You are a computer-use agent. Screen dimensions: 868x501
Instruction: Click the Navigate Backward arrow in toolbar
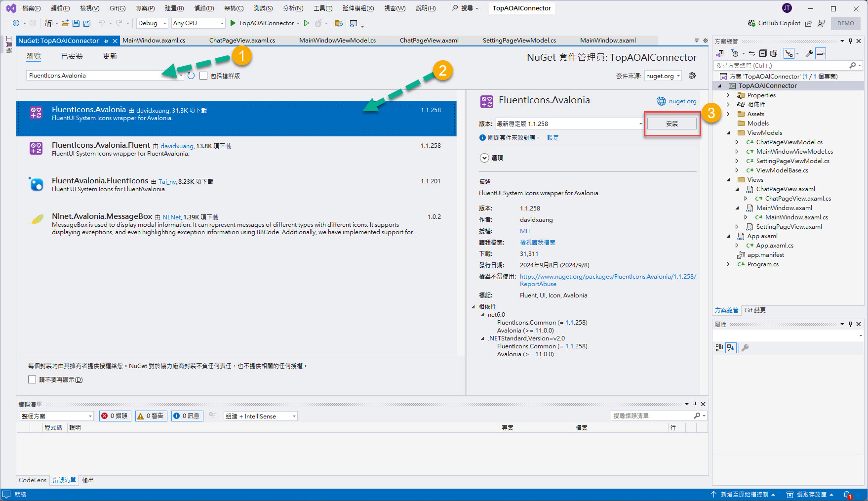pyautogui.click(x=16, y=23)
